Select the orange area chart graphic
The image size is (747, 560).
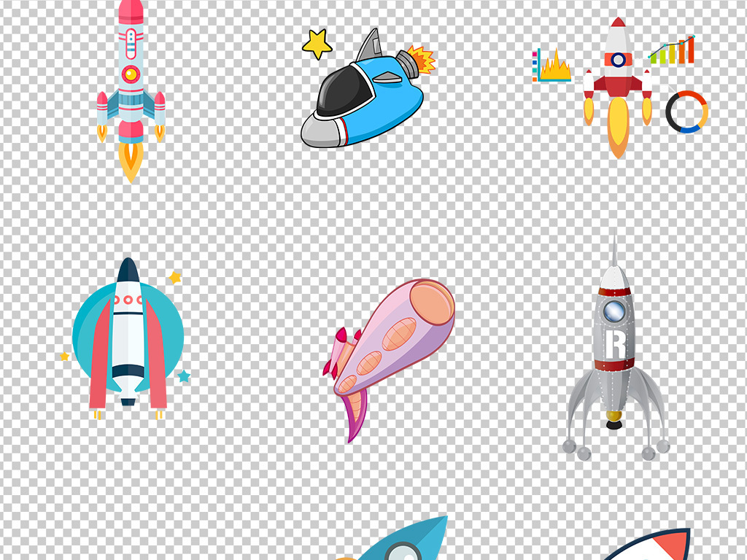pos(553,67)
